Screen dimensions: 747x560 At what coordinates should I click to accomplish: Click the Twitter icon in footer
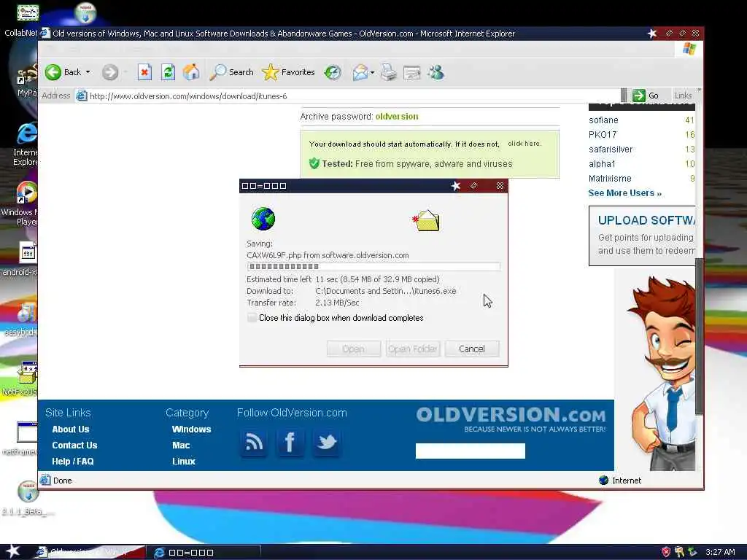[326, 443]
